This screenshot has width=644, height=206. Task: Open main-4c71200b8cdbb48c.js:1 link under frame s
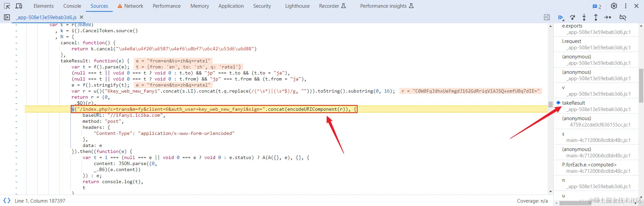[x=598, y=140]
